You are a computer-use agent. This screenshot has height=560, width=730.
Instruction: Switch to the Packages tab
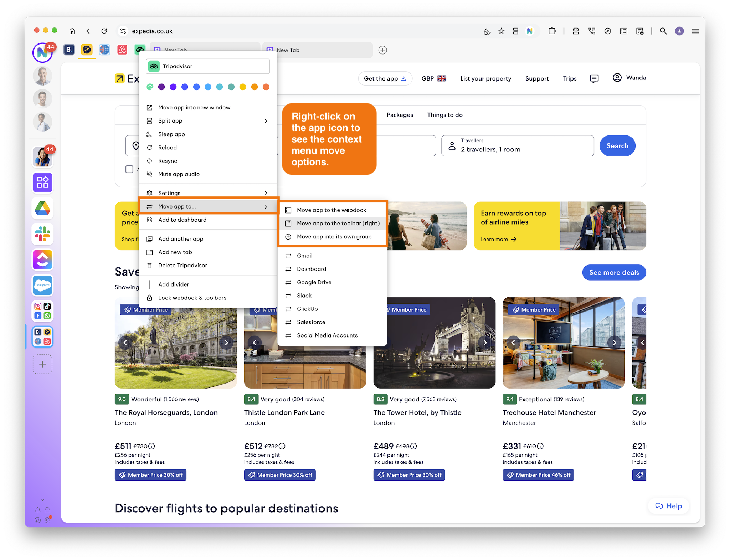click(400, 115)
